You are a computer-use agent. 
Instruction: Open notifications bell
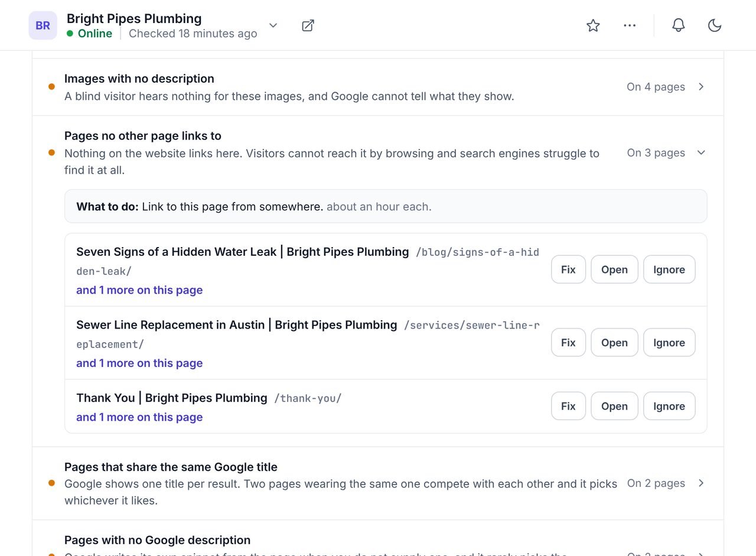(x=679, y=25)
